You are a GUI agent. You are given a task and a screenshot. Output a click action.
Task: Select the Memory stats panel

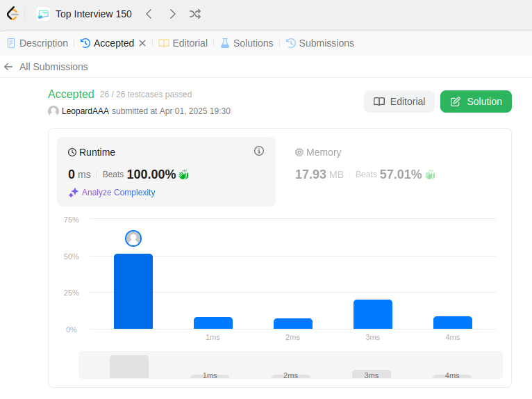point(394,172)
